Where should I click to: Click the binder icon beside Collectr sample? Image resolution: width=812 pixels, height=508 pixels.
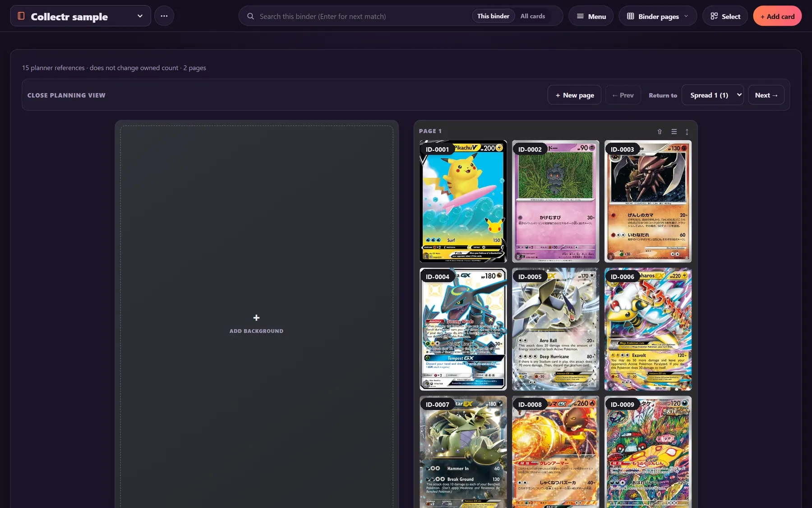pos(21,16)
